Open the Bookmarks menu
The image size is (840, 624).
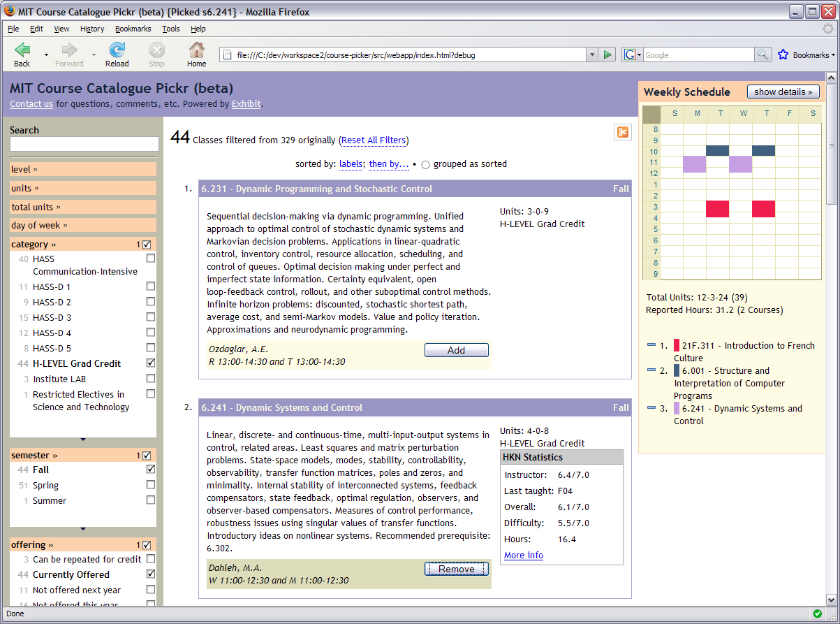tap(133, 29)
